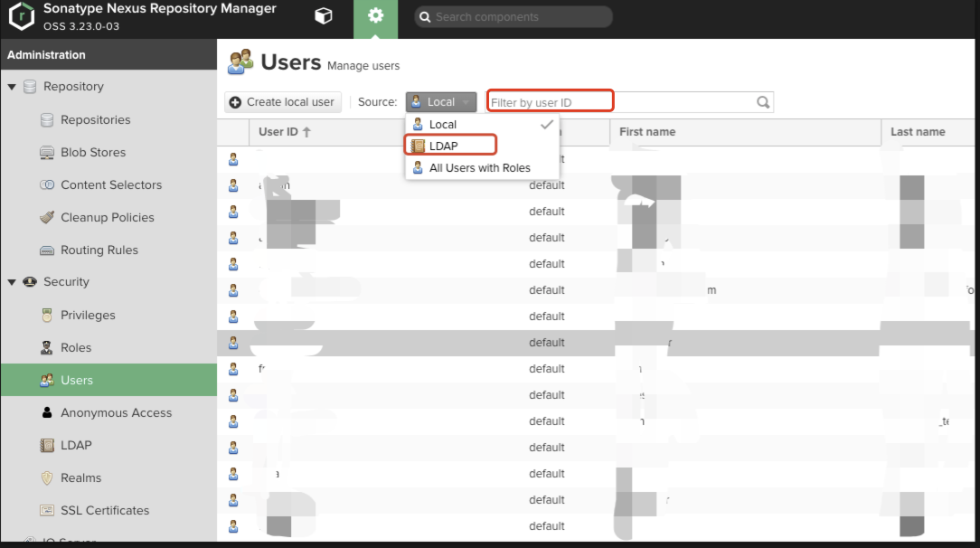Focus the Search components box
Image resolution: width=980 pixels, height=548 pixels.
pyautogui.click(x=514, y=17)
